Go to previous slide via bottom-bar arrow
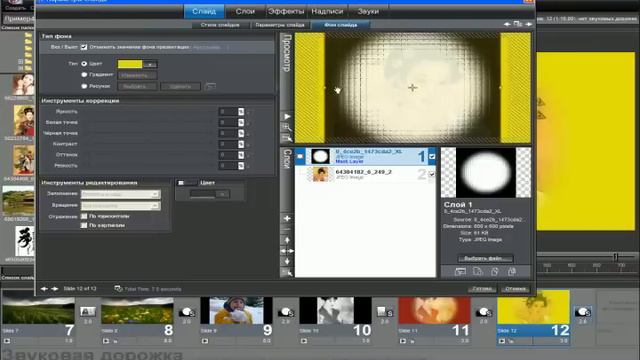Viewport: 640px width, 360px height. 44,289
